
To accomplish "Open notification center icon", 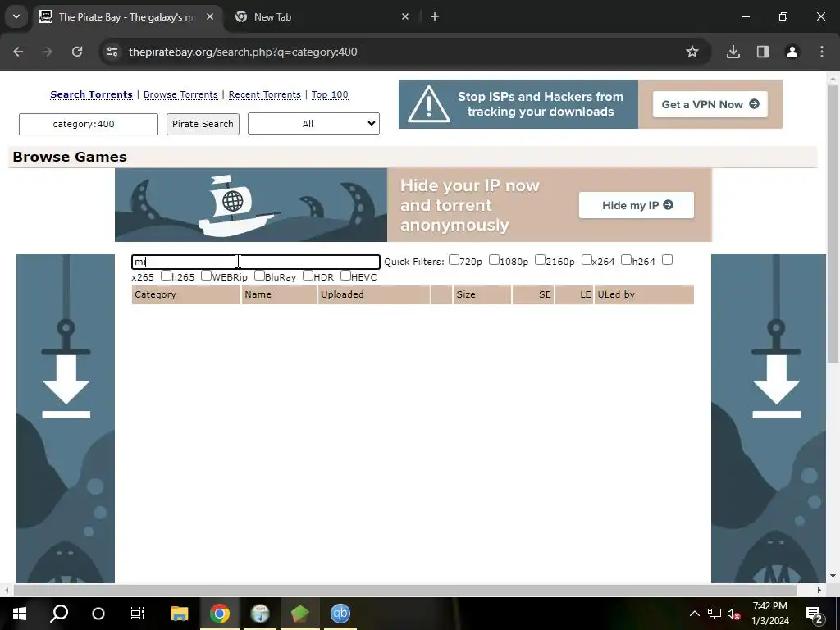I will (x=814, y=614).
